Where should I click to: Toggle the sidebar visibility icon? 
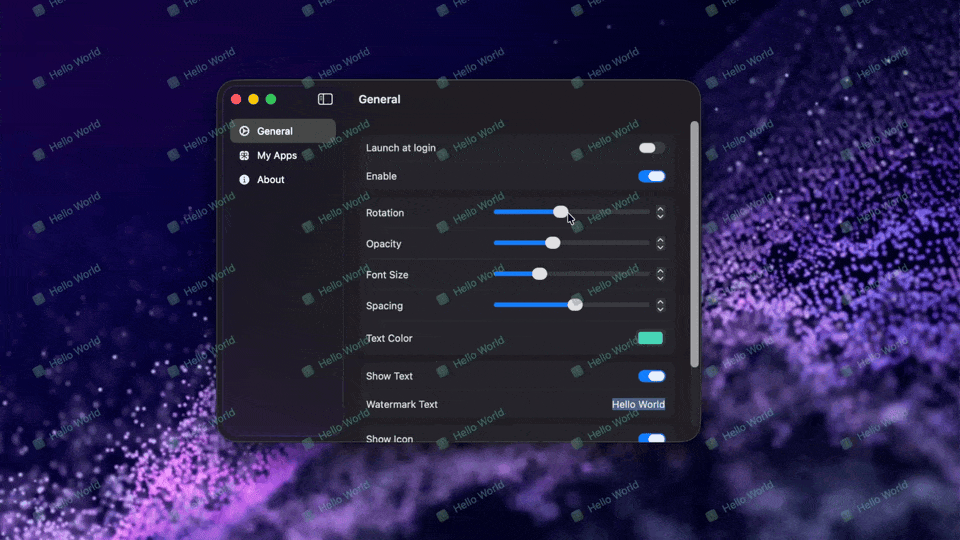point(325,99)
